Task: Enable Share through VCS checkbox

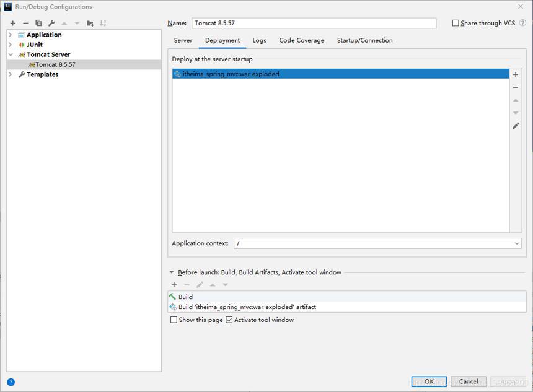Action: (x=456, y=23)
